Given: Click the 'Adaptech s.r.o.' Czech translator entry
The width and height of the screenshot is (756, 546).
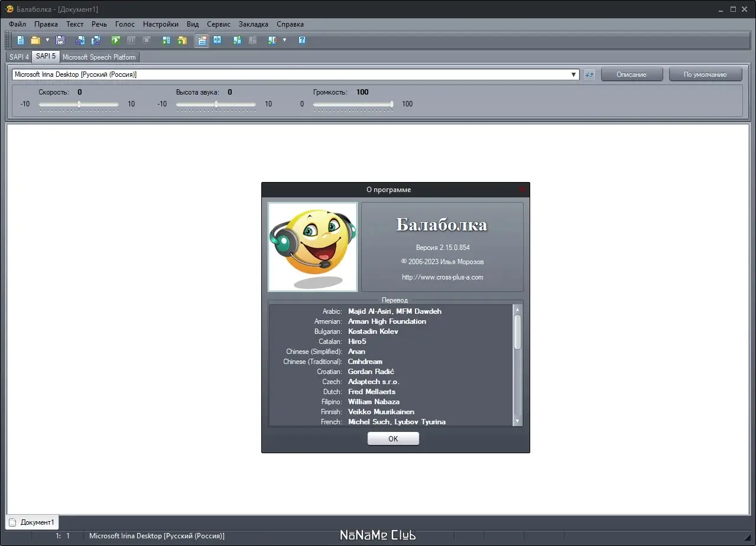Looking at the screenshot, I should (x=374, y=382).
